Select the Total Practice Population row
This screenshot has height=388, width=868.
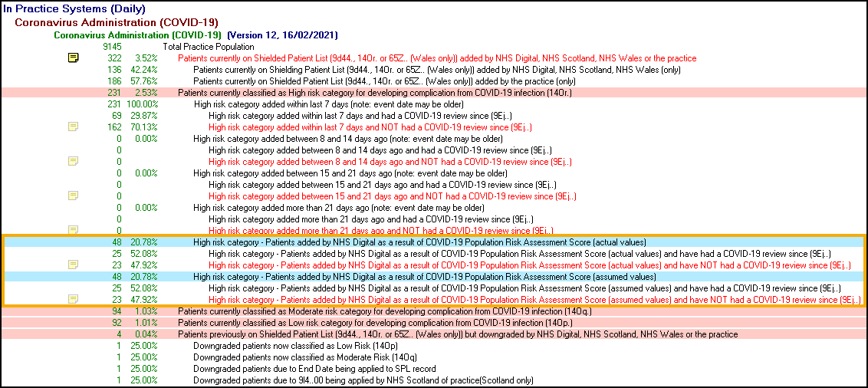point(209,47)
